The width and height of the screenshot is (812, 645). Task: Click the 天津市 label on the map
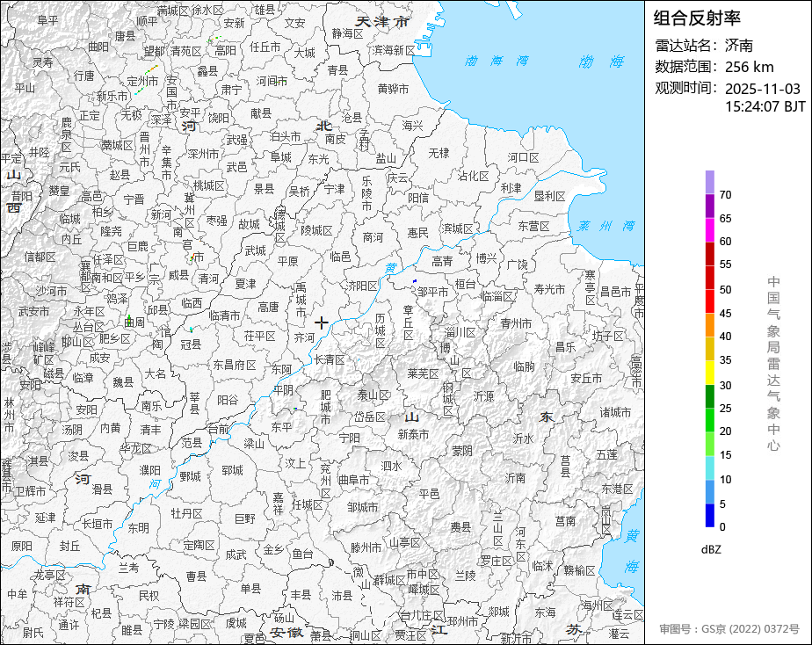[382, 22]
